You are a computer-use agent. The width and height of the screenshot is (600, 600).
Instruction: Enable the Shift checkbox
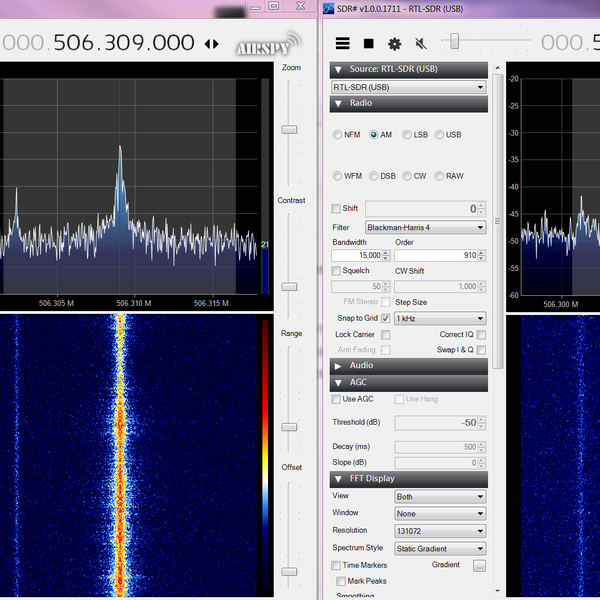[x=336, y=209]
